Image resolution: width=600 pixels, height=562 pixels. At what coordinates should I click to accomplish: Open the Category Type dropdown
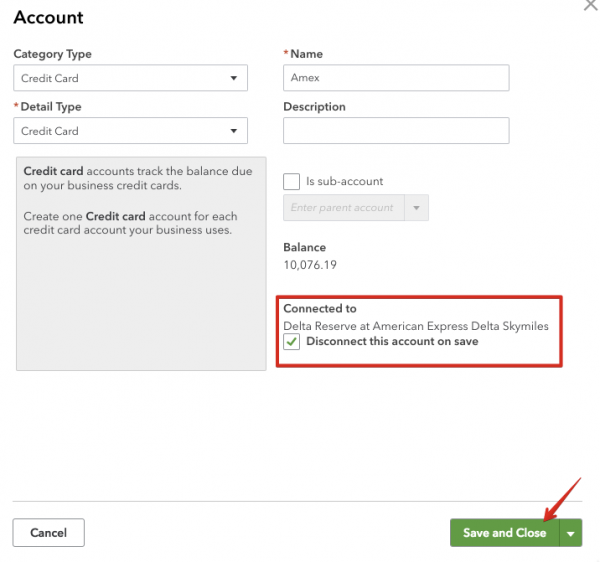click(130, 78)
